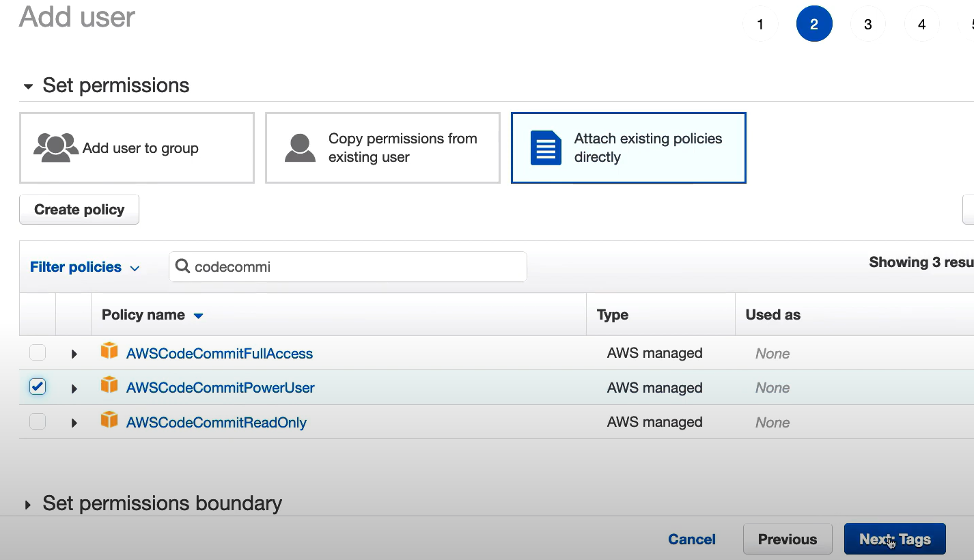This screenshot has height=560, width=974.
Task: Expand the Set permissions boundary section
Action: [x=28, y=505]
